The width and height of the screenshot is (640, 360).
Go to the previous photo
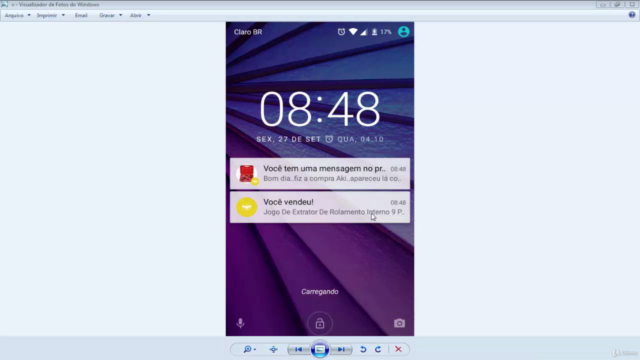click(298, 349)
